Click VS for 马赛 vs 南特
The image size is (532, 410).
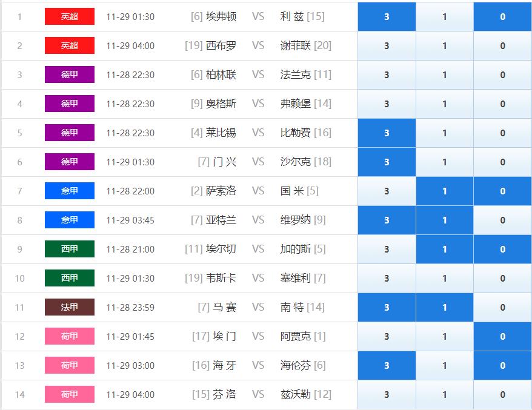click(258, 307)
